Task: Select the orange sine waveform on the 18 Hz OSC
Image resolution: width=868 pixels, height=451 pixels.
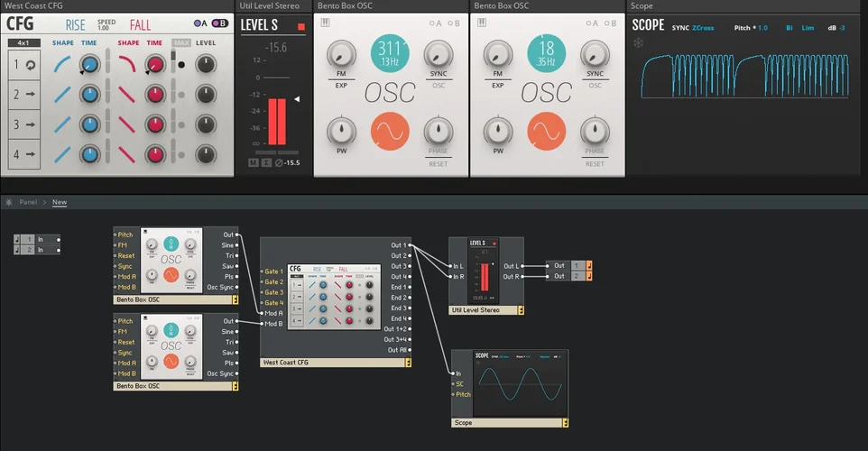Action: click(x=547, y=132)
